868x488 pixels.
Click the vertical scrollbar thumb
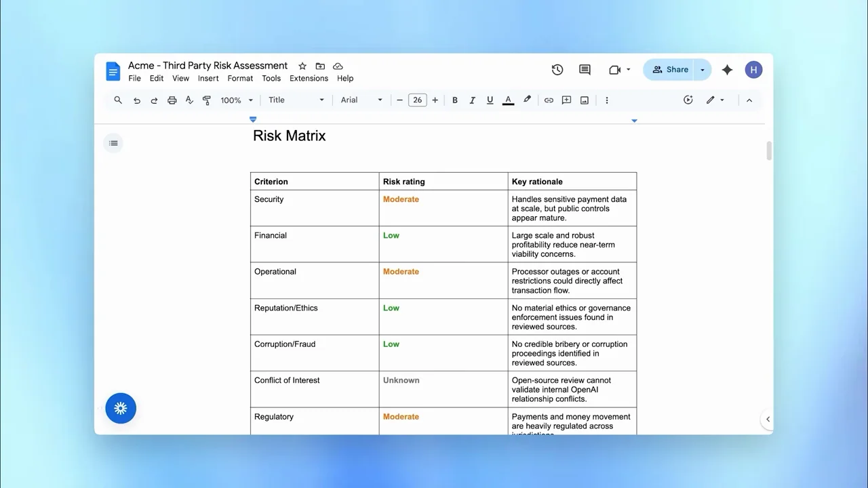(769, 150)
